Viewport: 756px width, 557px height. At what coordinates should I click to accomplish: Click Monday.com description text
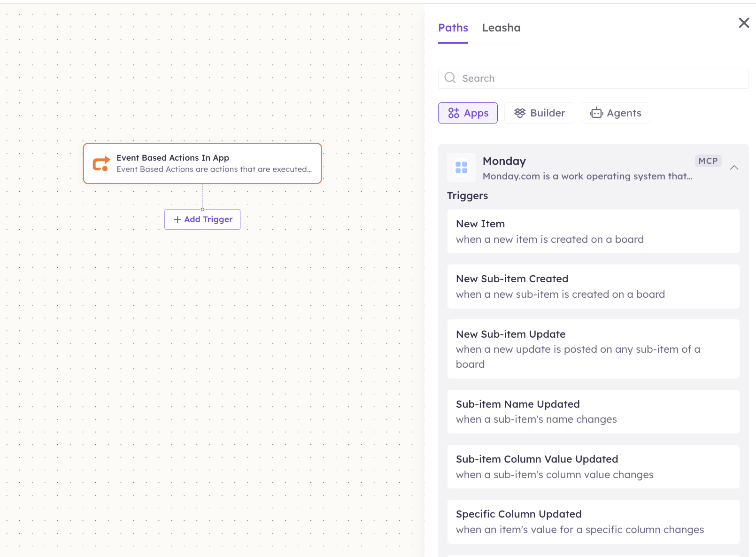pos(587,176)
